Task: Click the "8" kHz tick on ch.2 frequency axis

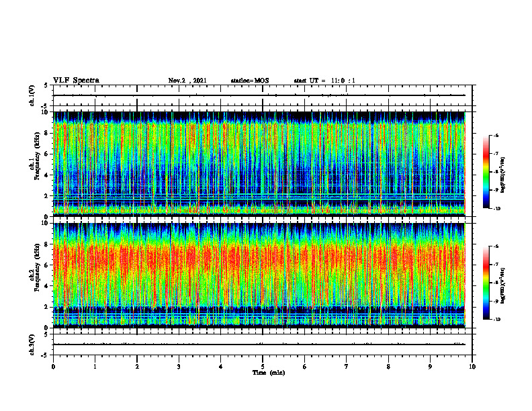Action: [x=47, y=244]
